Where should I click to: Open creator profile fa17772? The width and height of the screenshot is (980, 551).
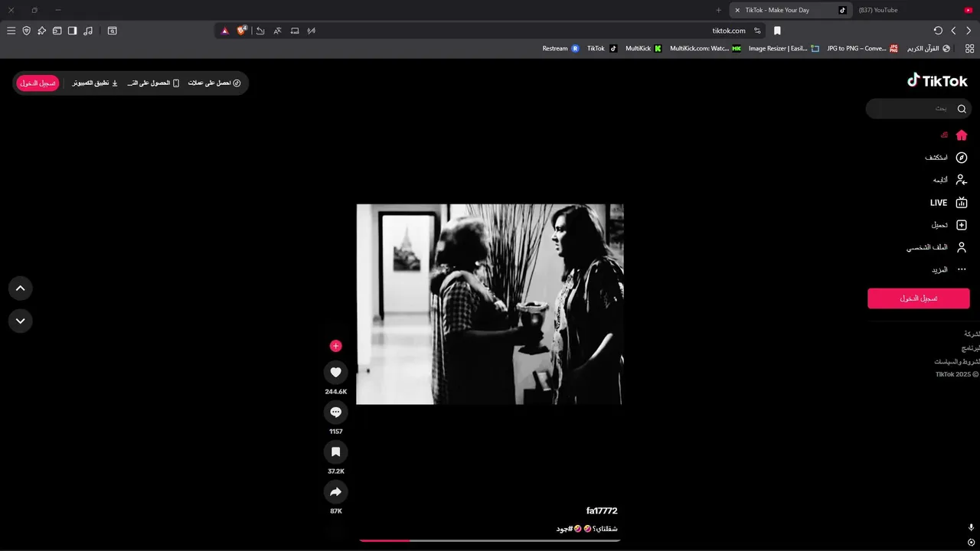pyautogui.click(x=602, y=510)
